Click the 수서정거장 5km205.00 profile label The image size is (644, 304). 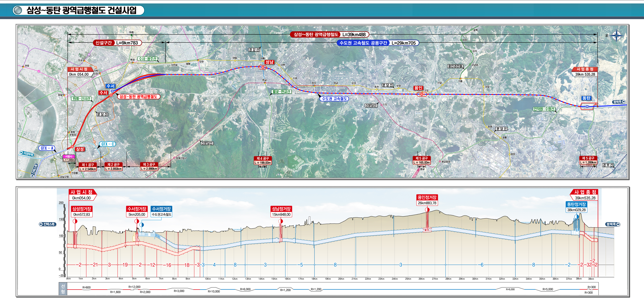[137, 211]
